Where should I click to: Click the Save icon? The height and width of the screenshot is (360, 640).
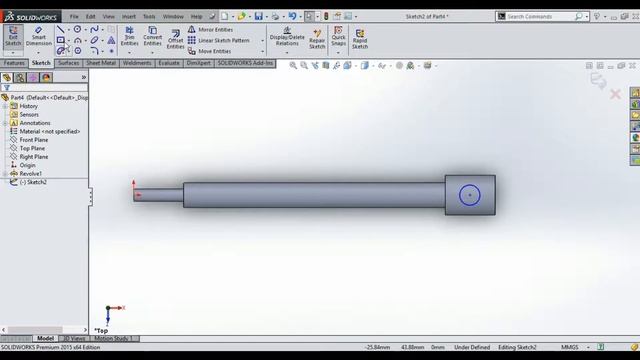pos(258,16)
